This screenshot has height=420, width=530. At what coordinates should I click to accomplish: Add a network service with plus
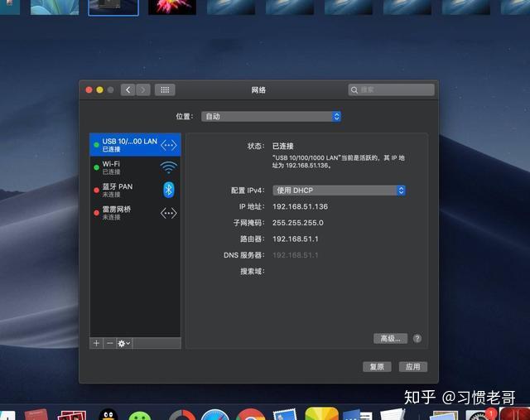pyautogui.click(x=96, y=343)
